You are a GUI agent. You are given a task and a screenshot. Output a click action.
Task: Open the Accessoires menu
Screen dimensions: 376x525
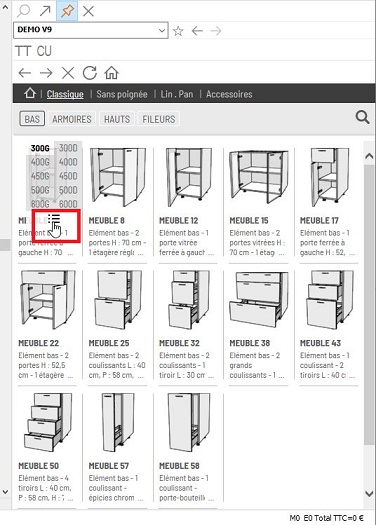[229, 94]
